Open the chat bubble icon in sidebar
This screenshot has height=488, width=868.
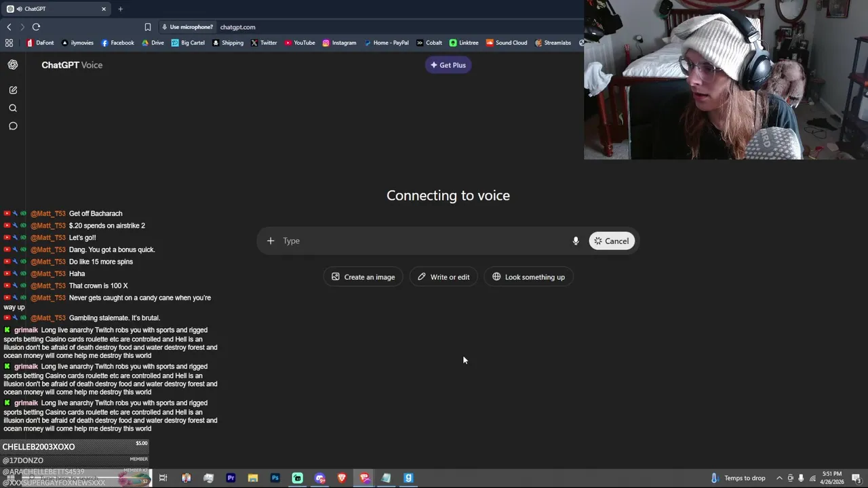pos(13,126)
